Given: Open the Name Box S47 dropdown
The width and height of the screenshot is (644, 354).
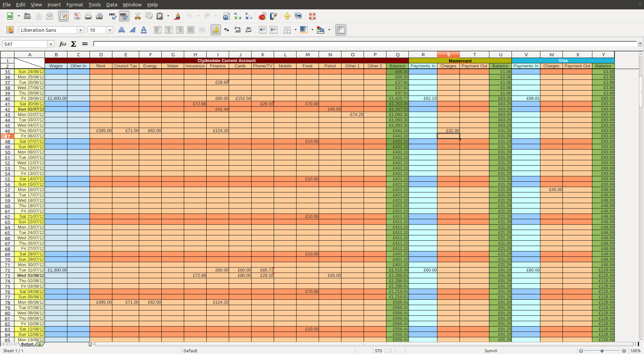Looking at the screenshot, I should click(x=51, y=44).
